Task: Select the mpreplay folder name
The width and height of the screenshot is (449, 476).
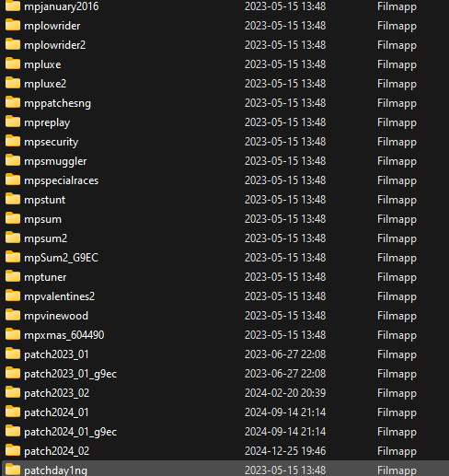Action: click(x=47, y=122)
